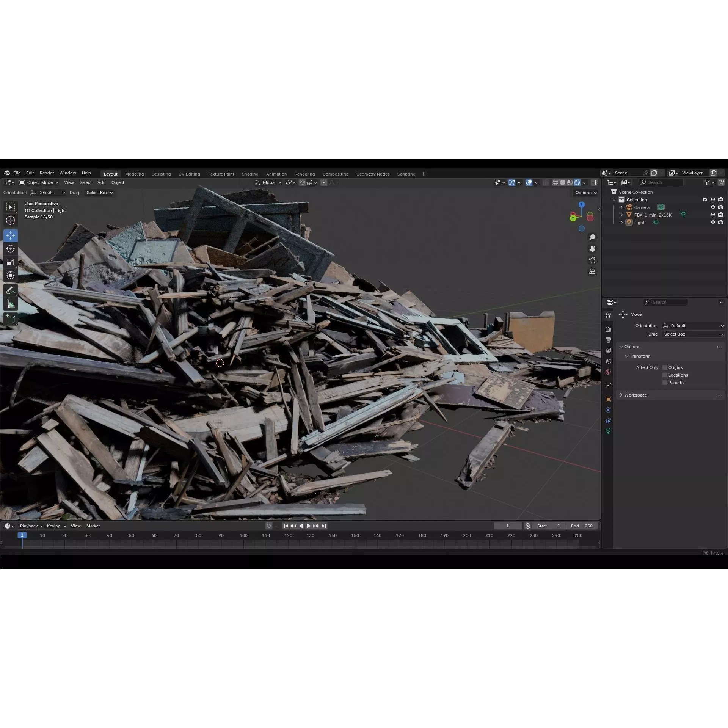Hide the Light object in the outliner
Viewport: 728px width, 728px height.
coord(713,222)
